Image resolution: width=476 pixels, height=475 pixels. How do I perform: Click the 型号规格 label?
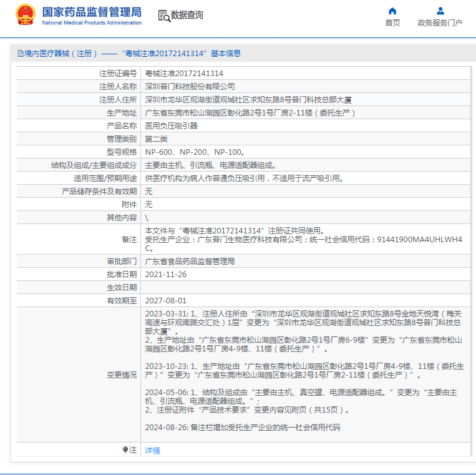tap(122, 152)
